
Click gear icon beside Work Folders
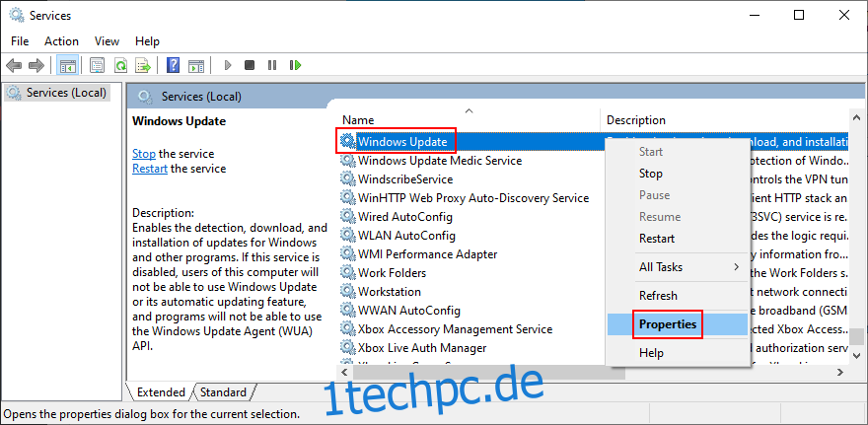347,273
